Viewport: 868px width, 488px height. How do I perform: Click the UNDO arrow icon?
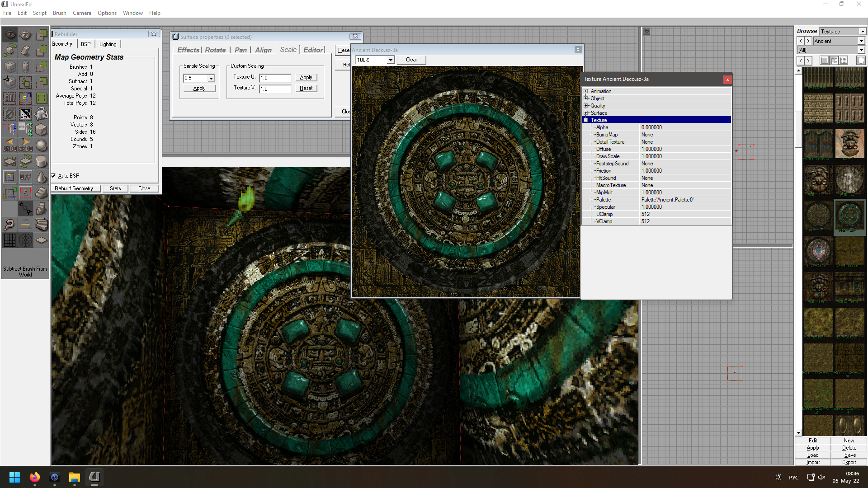[9, 145]
